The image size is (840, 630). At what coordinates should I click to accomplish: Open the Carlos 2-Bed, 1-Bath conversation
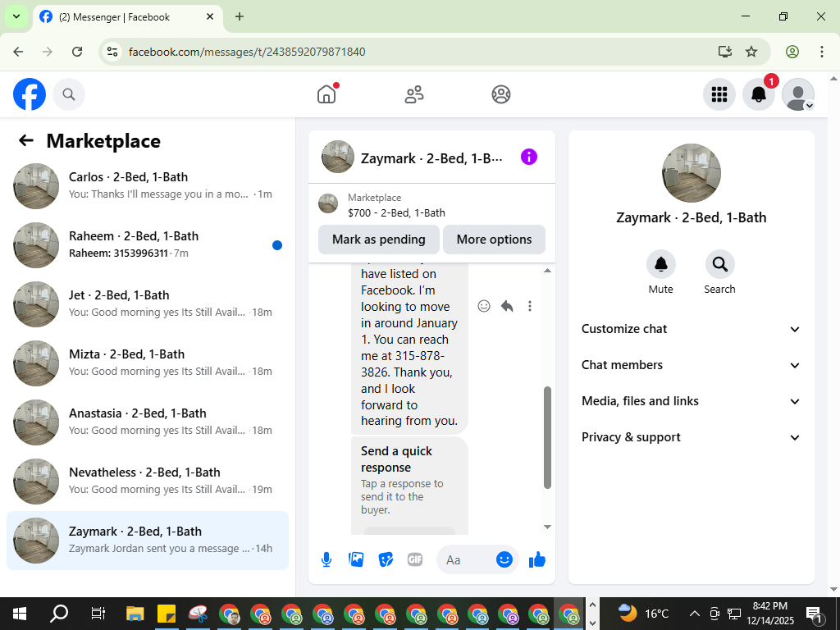(148, 186)
